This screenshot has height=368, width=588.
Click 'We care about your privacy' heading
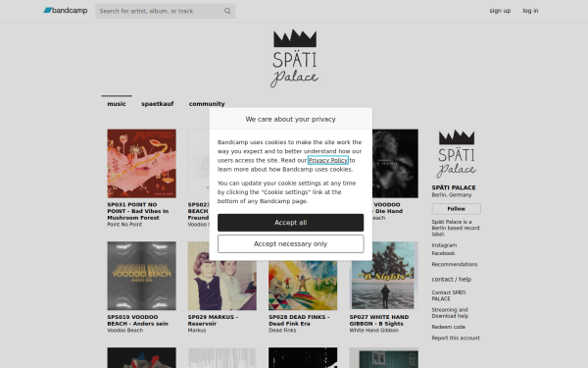pos(291,119)
